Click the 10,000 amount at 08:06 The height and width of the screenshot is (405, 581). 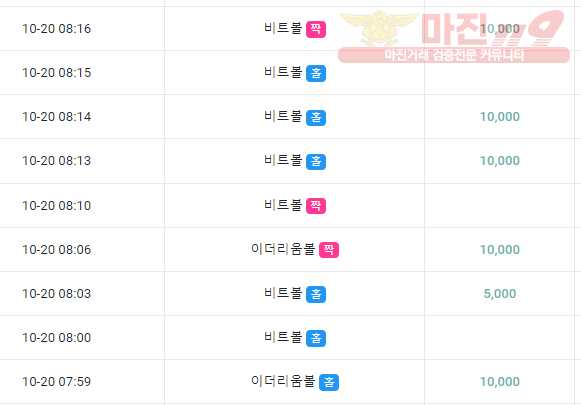click(x=499, y=249)
